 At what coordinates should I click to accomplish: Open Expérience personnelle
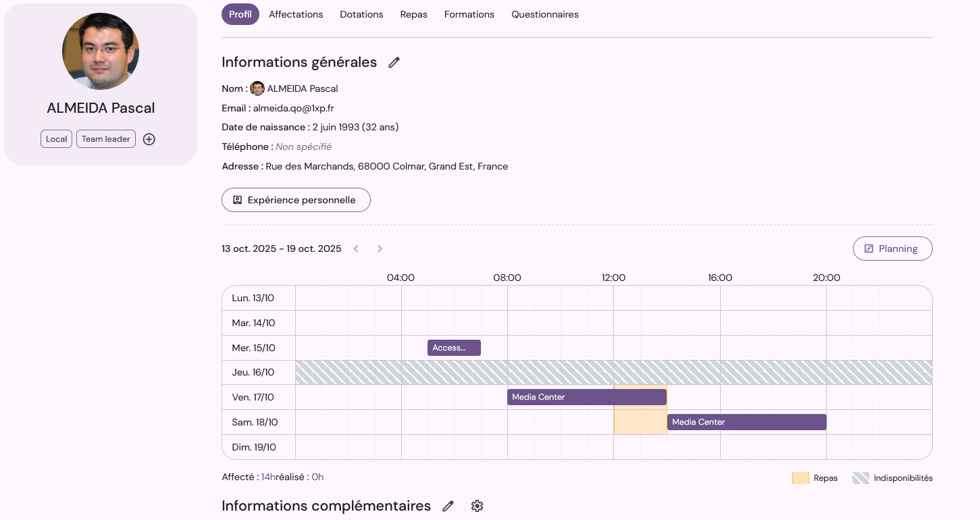[296, 200]
